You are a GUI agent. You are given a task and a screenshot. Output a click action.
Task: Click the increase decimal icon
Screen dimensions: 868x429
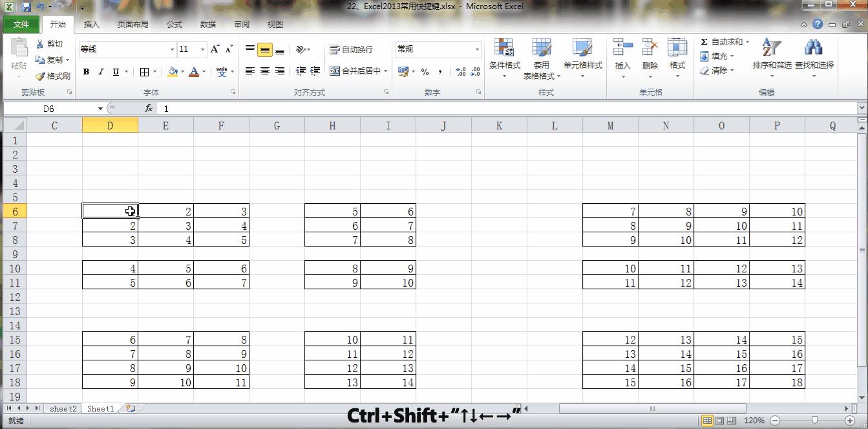460,72
